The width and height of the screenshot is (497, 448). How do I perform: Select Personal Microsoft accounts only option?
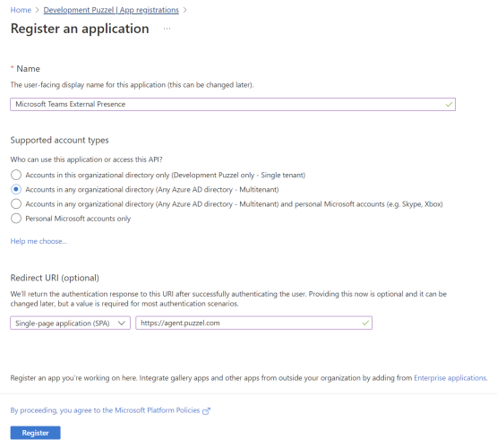coord(16,219)
